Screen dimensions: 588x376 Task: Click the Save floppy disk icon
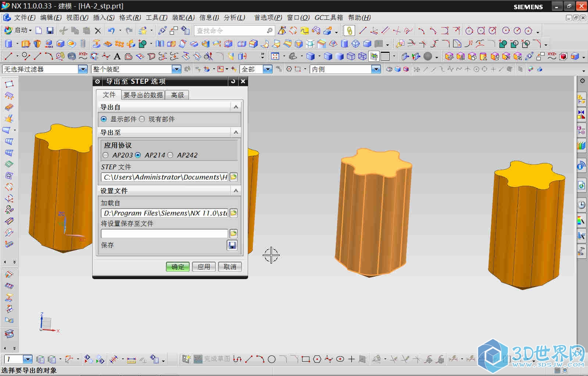(x=50, y=30)
